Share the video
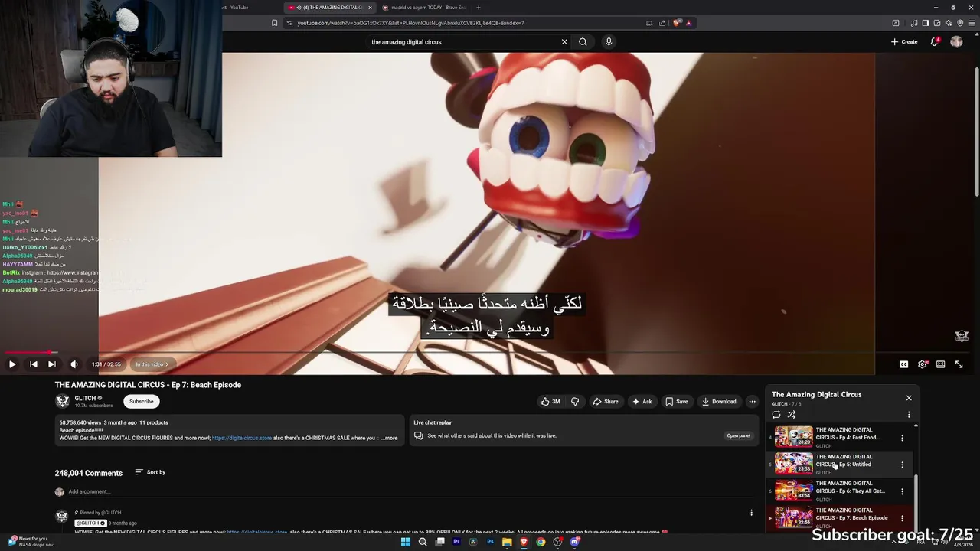This screenshot has width=980, height=551. point(605,401)
